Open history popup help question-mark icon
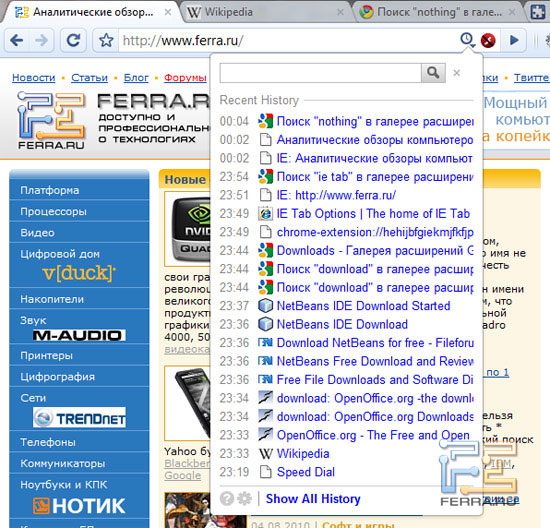Viewport: 550px width, 528px height. [x=227, y=499]
